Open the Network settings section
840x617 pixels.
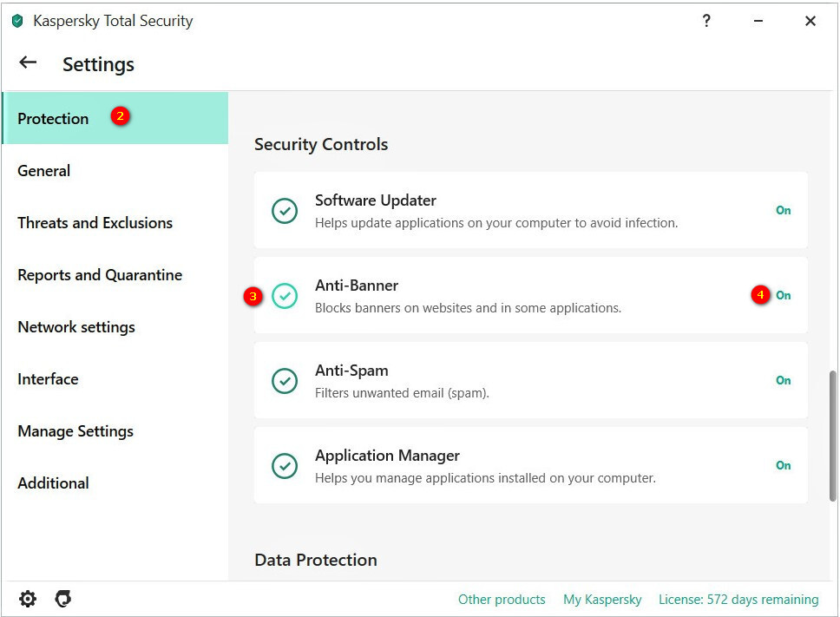click(x=76, y=327)
